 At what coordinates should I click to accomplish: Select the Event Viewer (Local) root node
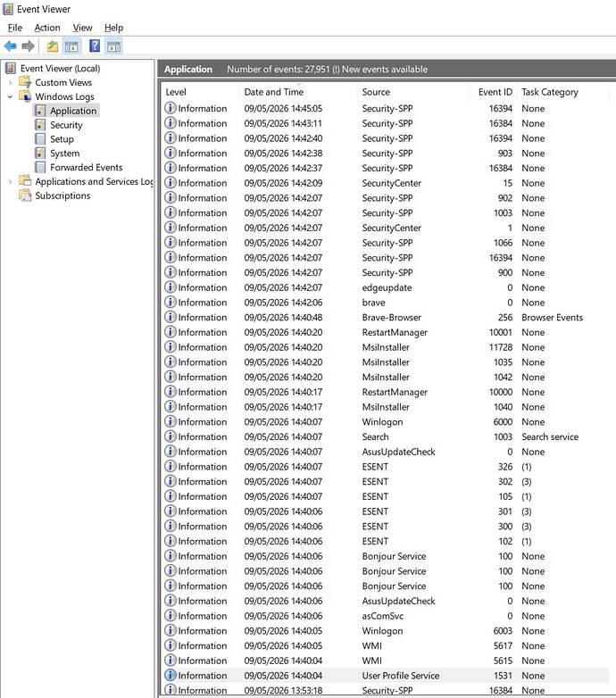pos(60,68)
